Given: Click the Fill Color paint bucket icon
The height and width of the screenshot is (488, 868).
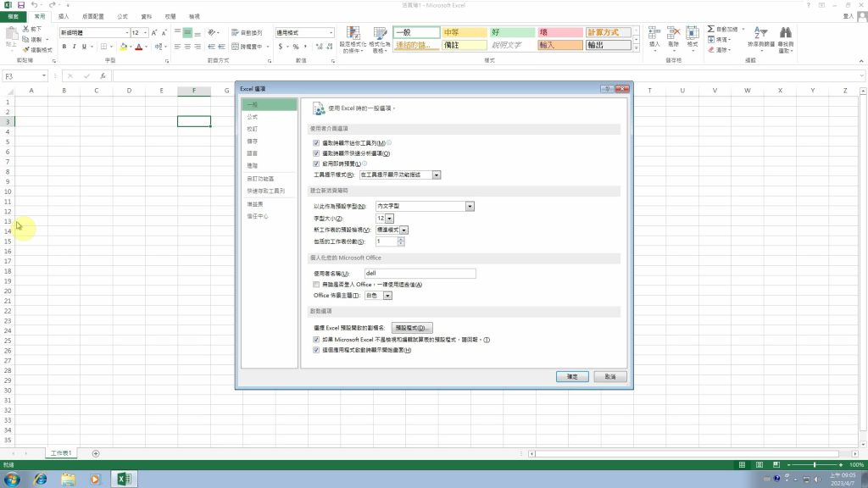Looking at the screenshot, I should (124, 47).
